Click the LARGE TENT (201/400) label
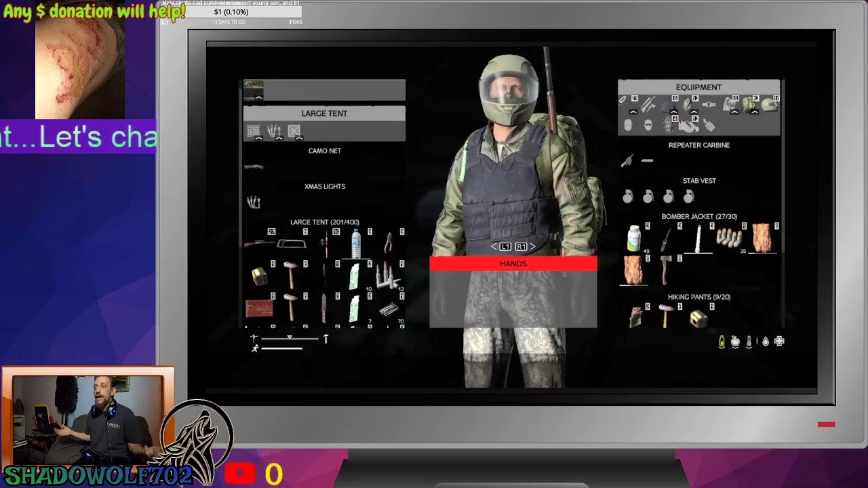Screen dimensions: 868x488 pos(325,222)
